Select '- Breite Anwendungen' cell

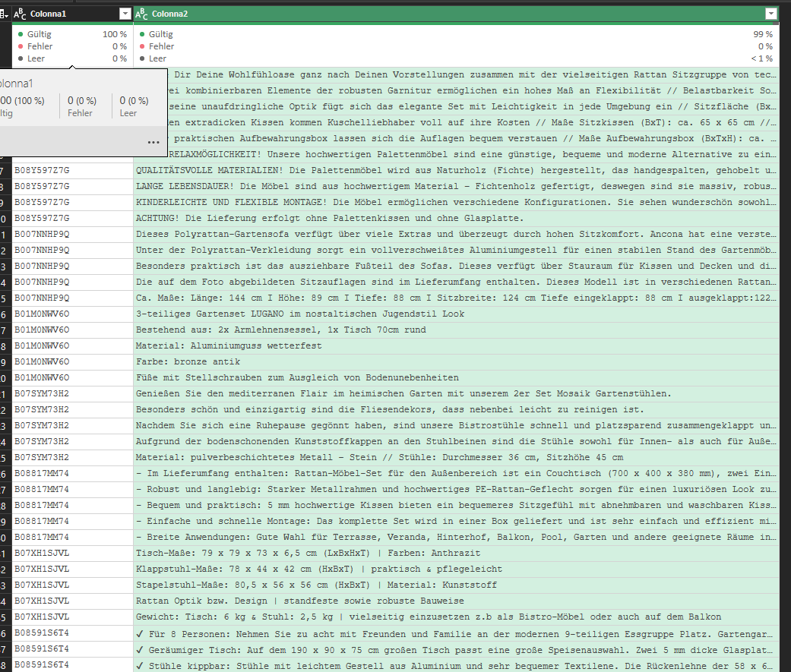(x=456, y=538)
